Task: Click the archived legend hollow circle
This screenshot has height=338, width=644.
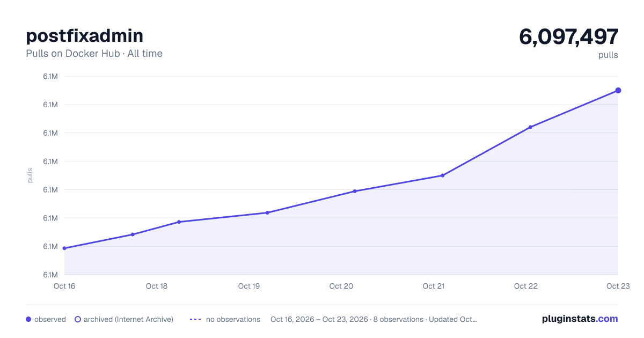Action: point(78,319)
